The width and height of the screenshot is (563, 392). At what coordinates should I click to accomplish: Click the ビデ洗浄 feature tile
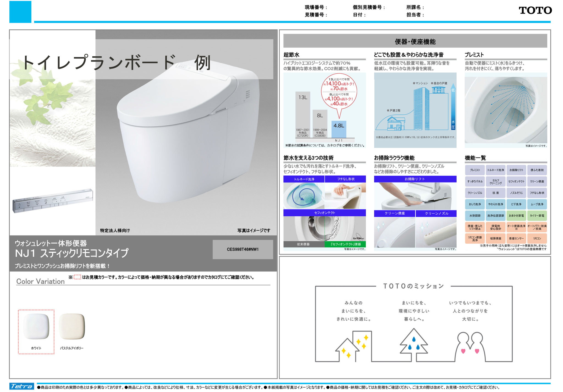point(516,204)
